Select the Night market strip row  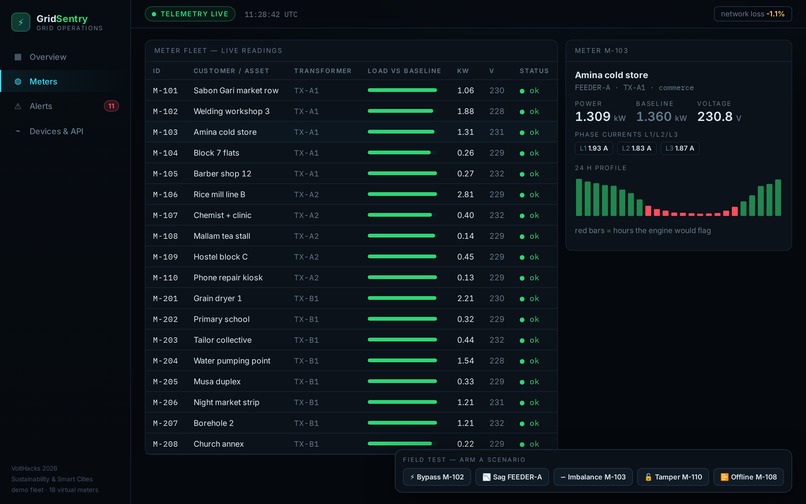tap(351, 402)
